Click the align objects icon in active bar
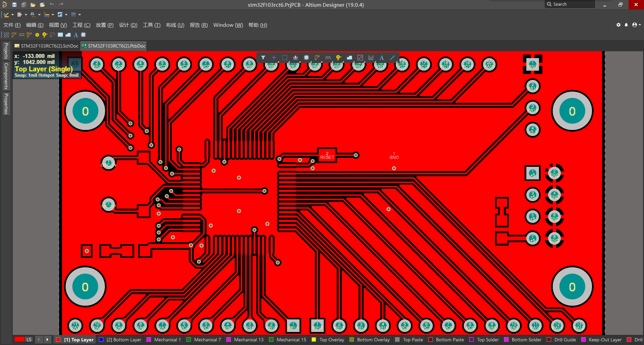The width and height of the screenshot is (644, 345). pos(296,58)
